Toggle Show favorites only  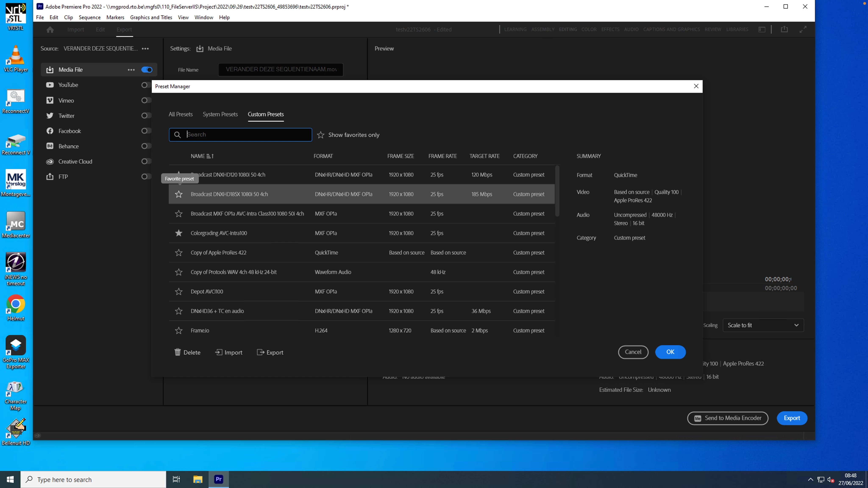(x=320, y=135)
